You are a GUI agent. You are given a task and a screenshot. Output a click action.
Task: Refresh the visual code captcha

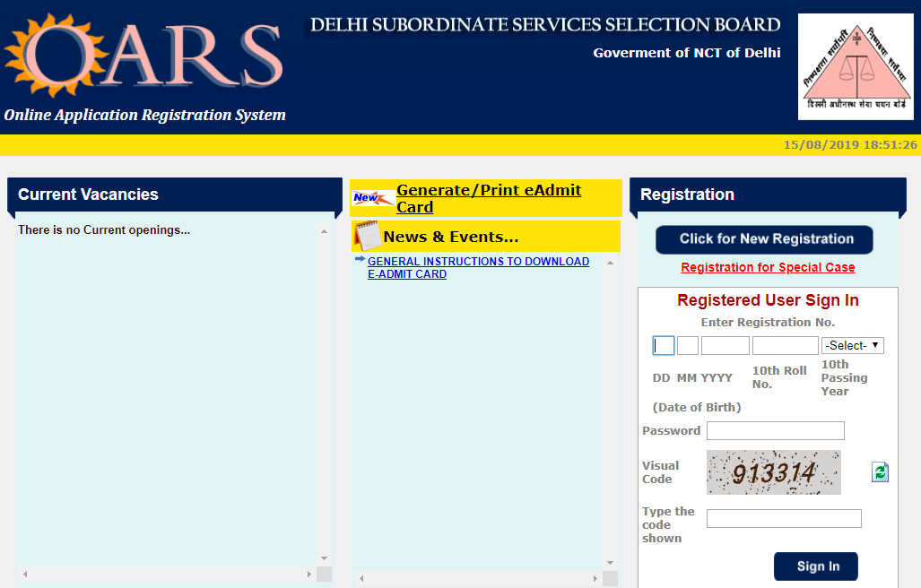[880, 472]
